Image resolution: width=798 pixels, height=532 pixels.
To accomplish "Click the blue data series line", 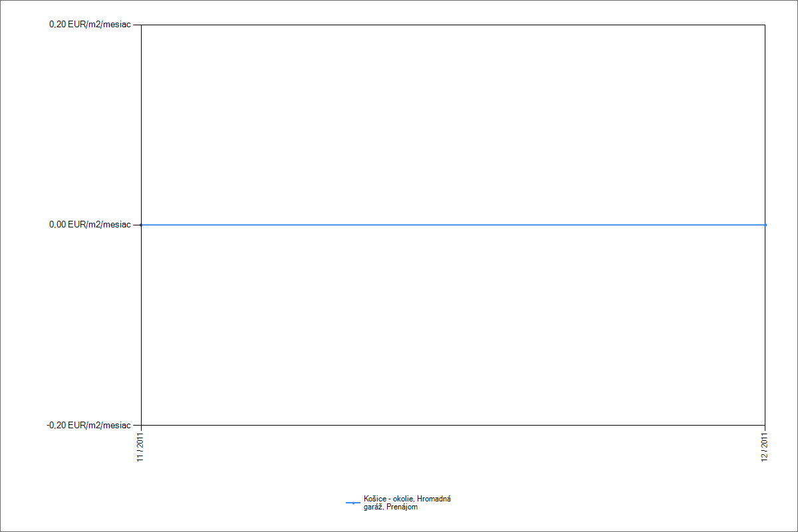I will [454, 225].
